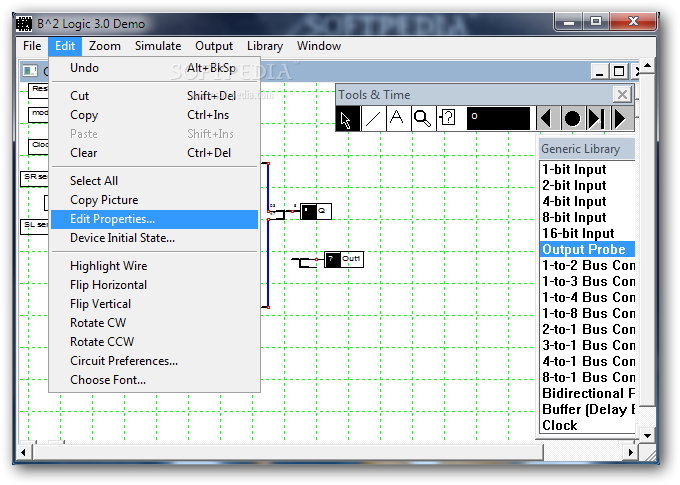Viewport: 680px width, 485px height.
Task: Select 8-bit Input in Generic Library
Action: click(x=588, y=217)
